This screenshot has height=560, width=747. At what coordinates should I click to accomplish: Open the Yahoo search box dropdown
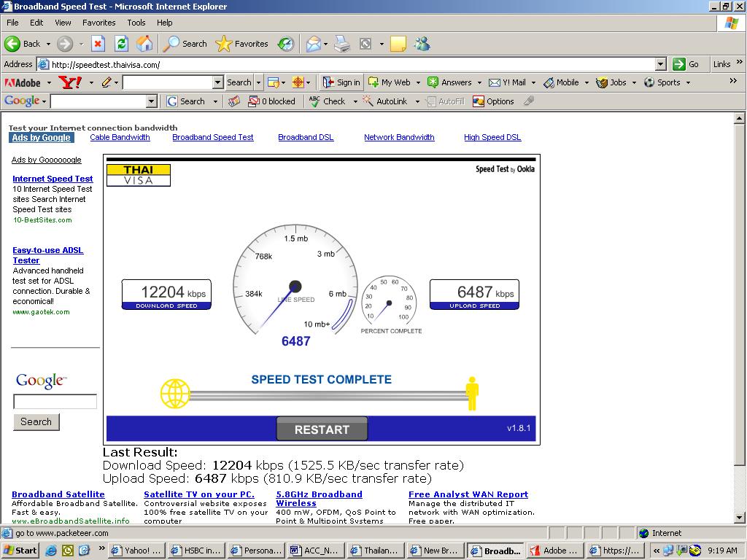(x=217, y=82)
